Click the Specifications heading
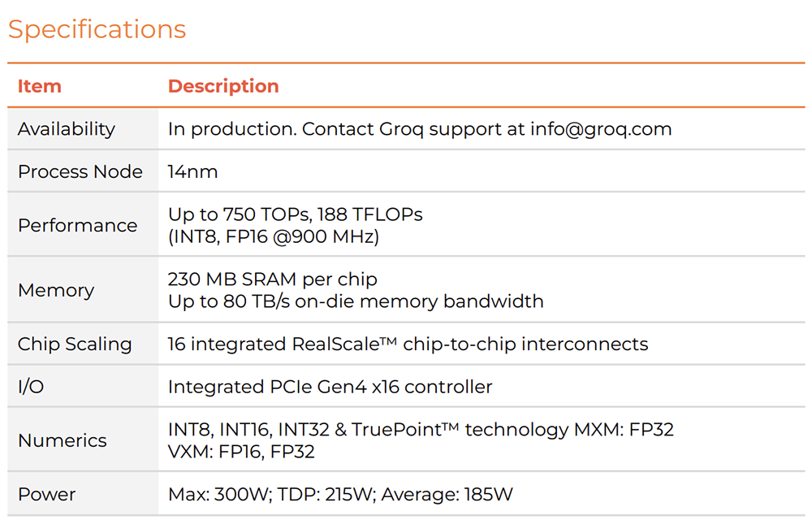 pos(97,29)
